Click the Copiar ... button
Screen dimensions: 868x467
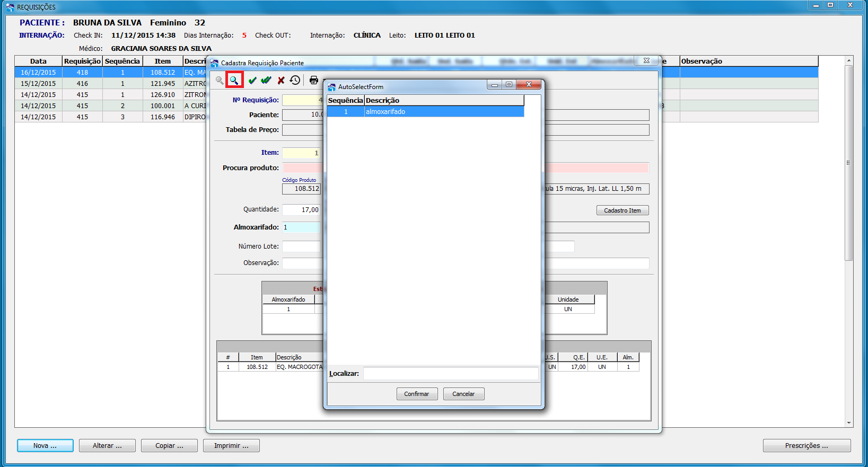(x=169, y=446)
